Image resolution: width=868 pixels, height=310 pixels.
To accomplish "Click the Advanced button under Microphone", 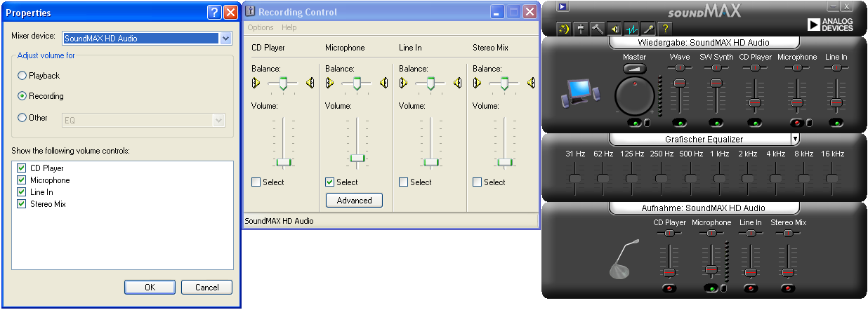I will 355,201.
